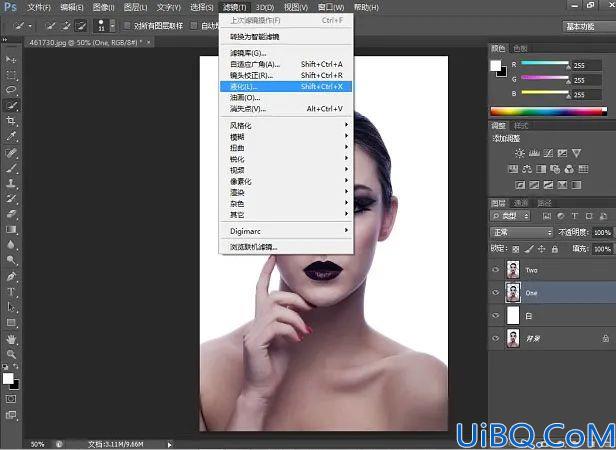Select the Eraser tool
The height and width of the screenshot is (450, 616).
click(11, 214)
